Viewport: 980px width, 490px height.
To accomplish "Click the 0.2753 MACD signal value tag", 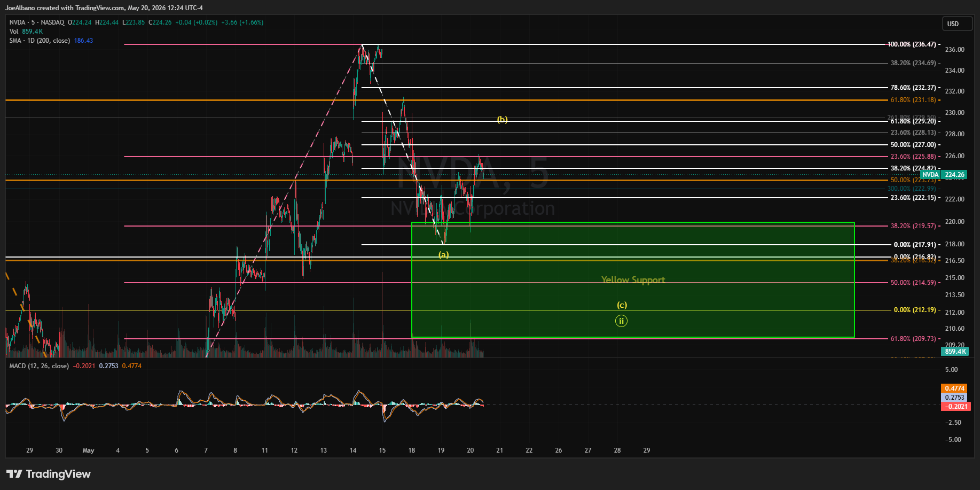I will click(x=955, y=398).
